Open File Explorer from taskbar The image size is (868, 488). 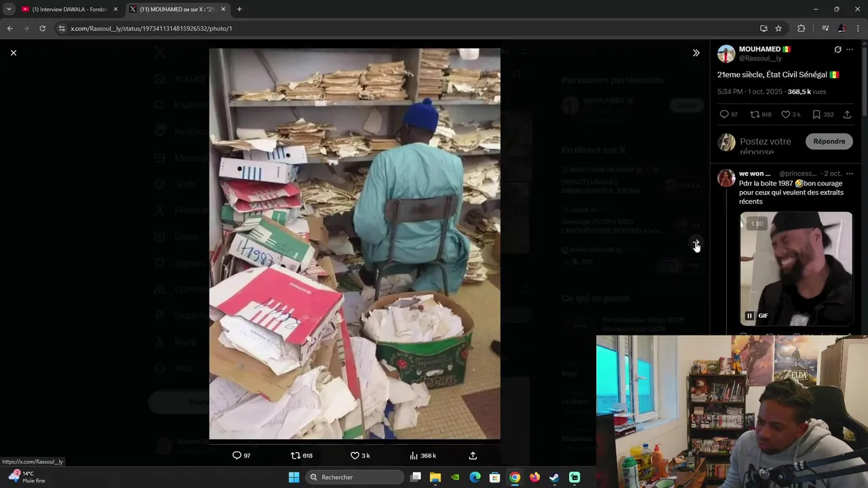(435, 477)
